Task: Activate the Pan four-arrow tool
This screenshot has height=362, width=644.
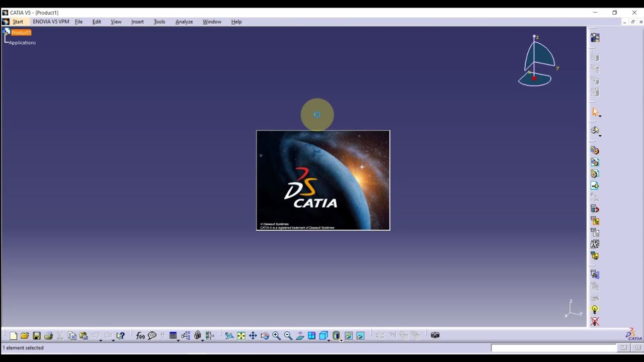Action: pos(253,336)
